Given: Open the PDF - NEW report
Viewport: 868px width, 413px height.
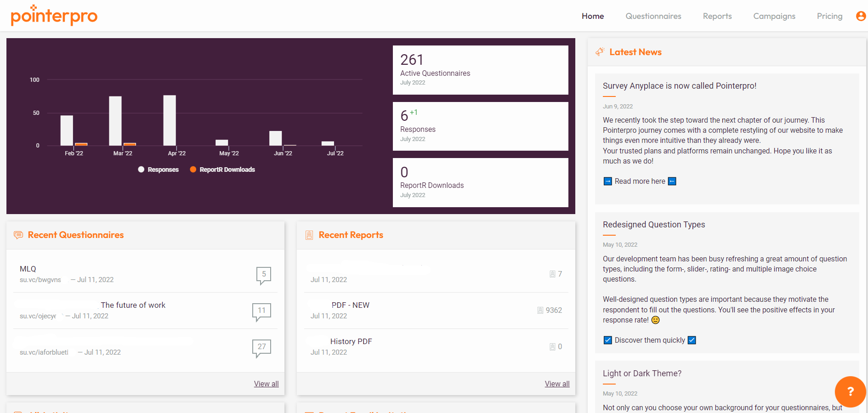Looking at the screenshot, I should (351, 306).
